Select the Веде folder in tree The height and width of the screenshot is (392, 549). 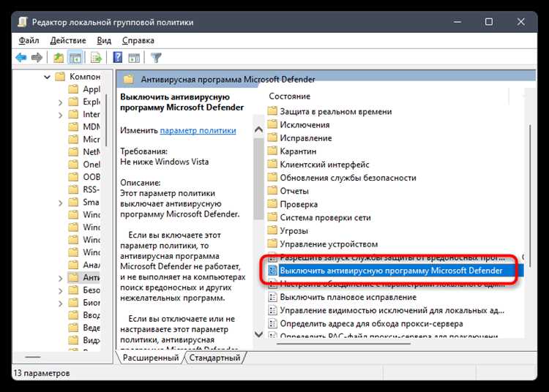coord(84,328)
